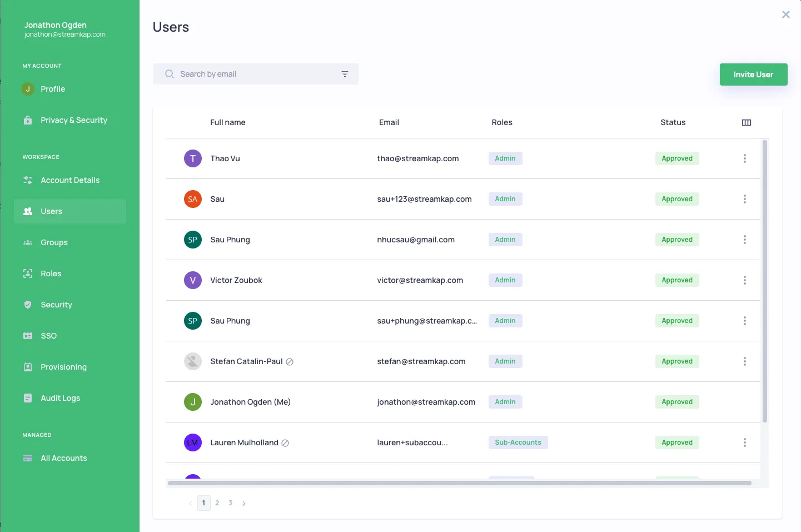This screenshot has width=801, height=532.
Task: Open actions menu for nhucsau@gmail.com
Action: [745, 240]
